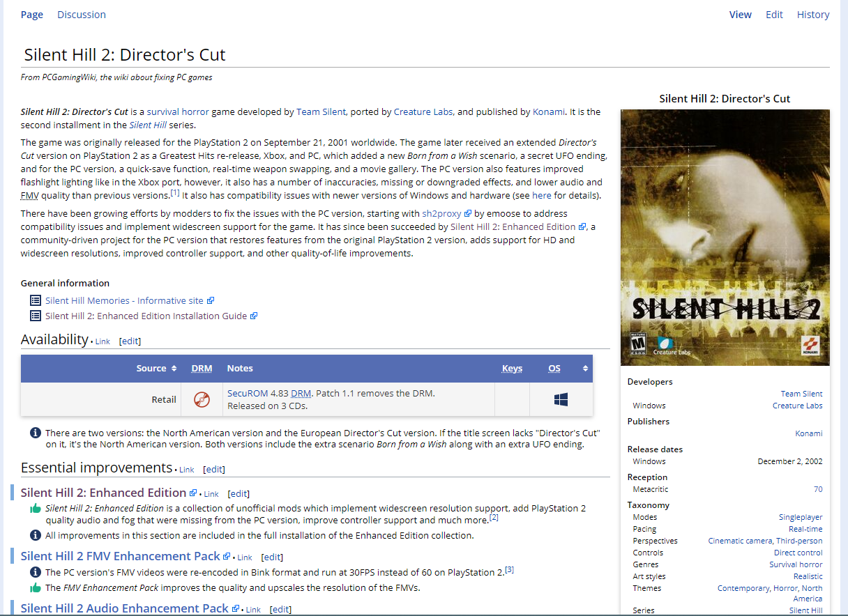This screenshot has width=848, height=616.
Task: Click Link next to Essential improvements heading
Action: click(x=186, y=470)
